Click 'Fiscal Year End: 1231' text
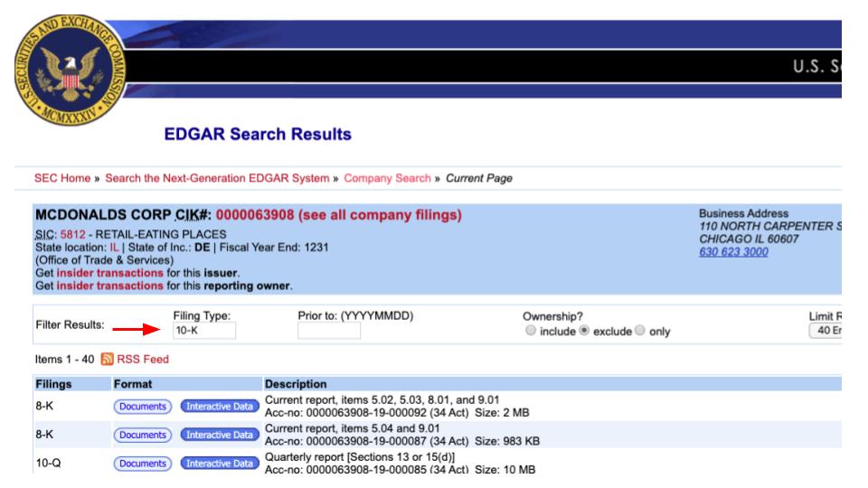The height and width of the screenshot is (488, 868). (x=274, y=248)
